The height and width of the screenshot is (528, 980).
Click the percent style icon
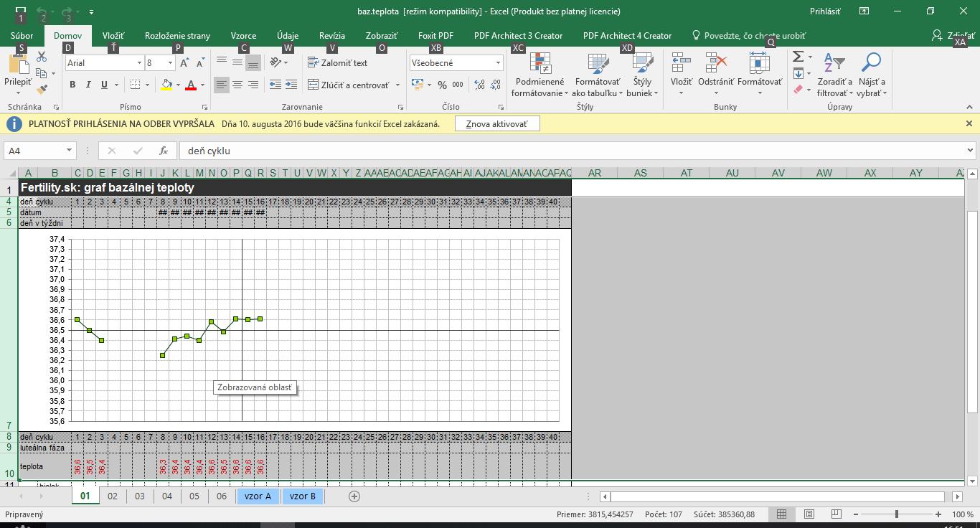coord(442,85)
